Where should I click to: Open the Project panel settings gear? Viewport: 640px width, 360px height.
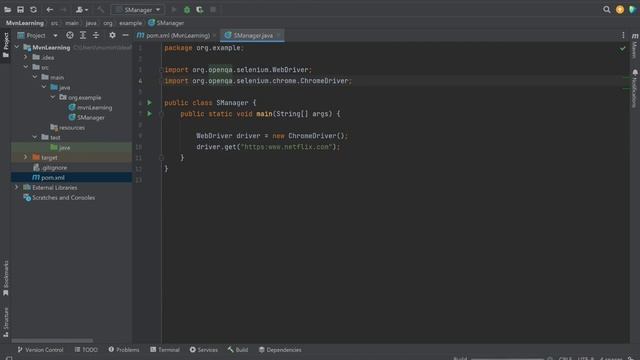pos(112,36)
